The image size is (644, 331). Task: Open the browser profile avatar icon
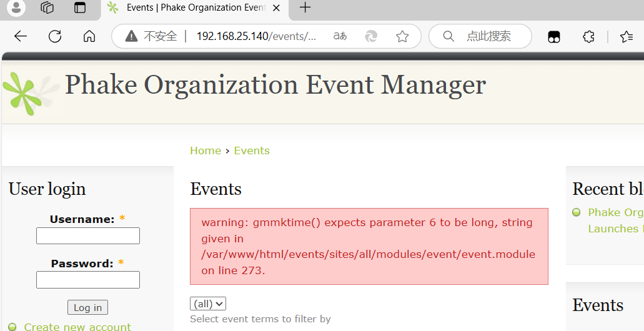pyautogui.click(x=16, y=7)
